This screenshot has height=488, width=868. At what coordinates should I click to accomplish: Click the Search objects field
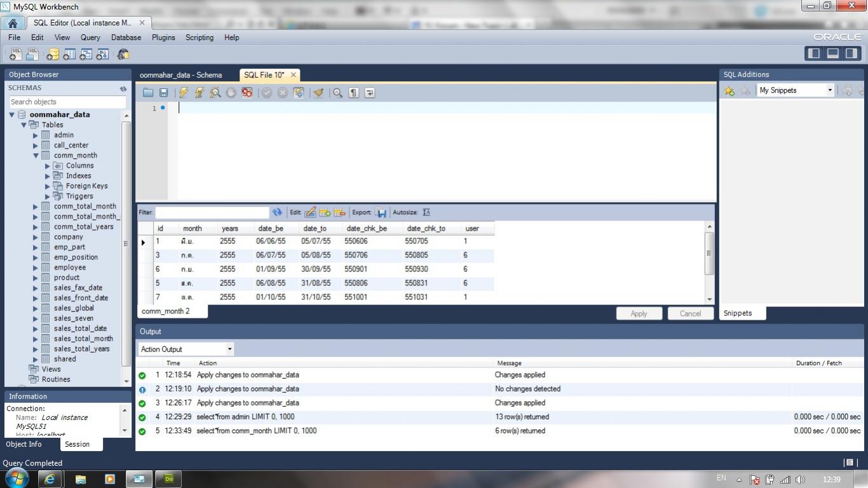(x=67, y=102)
